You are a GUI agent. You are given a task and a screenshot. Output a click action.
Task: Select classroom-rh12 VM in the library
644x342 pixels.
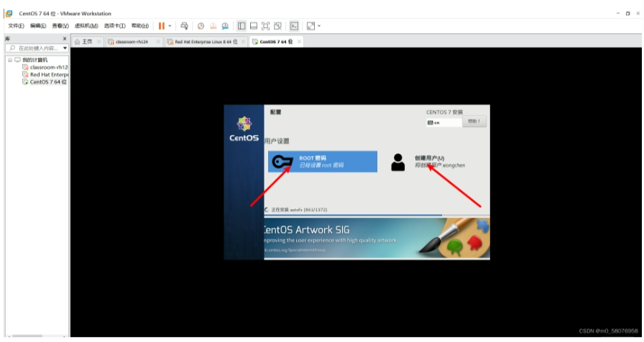click(x=48, y=67)
